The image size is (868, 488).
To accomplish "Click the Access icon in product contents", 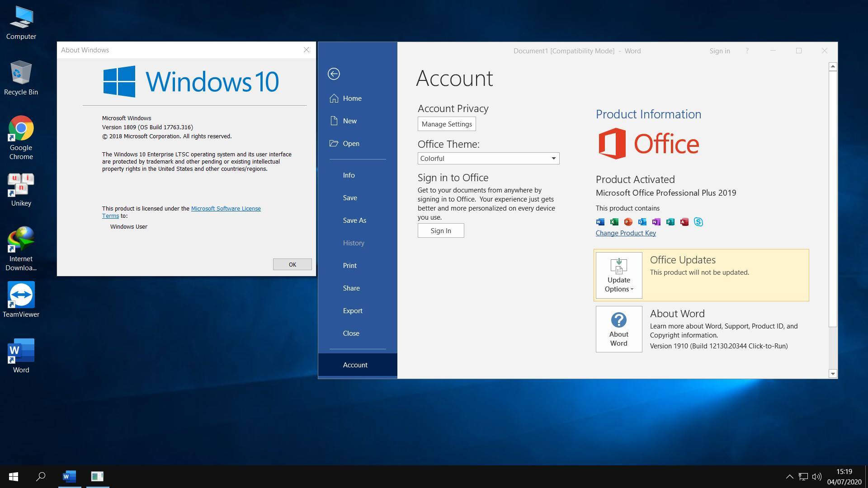I will click(684, 221).
